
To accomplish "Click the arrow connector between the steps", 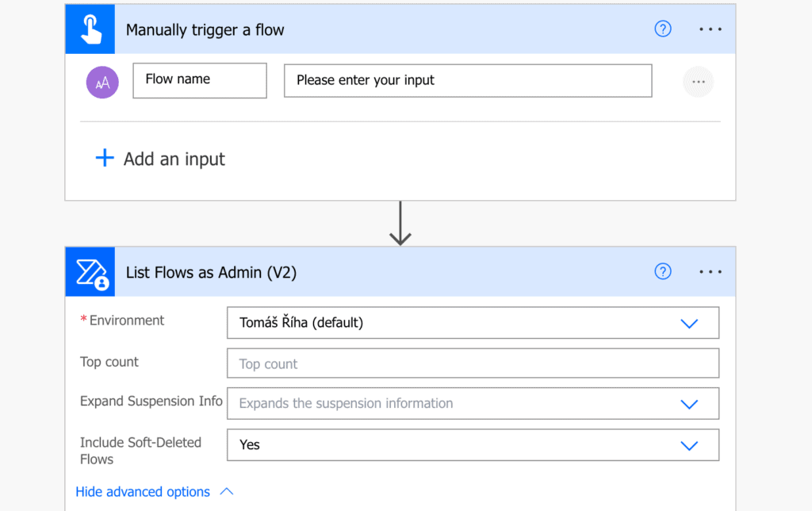I will [x=400, y=224].
